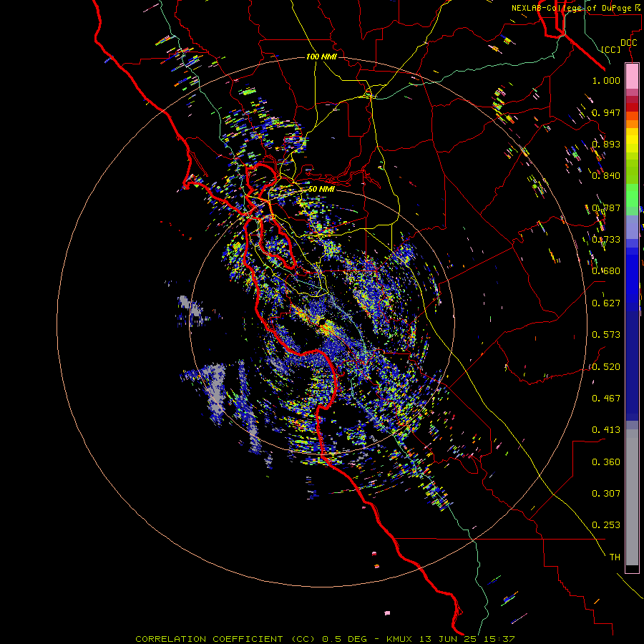Pick the yellow segment of the color bar
Screen dimensions: 644x644
(x=632, y=140)
